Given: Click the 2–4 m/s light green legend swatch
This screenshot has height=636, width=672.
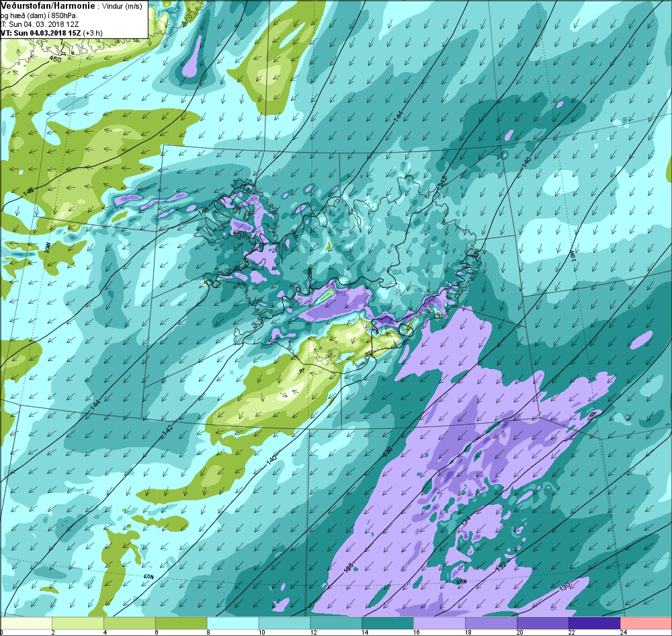Looking at the screenshot, I should tap(77, 623).
